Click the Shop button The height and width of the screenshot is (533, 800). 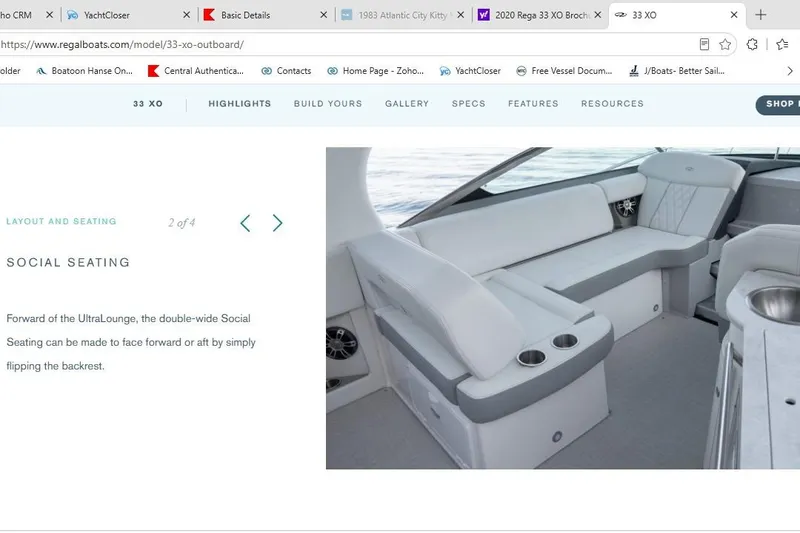(778, 105)
